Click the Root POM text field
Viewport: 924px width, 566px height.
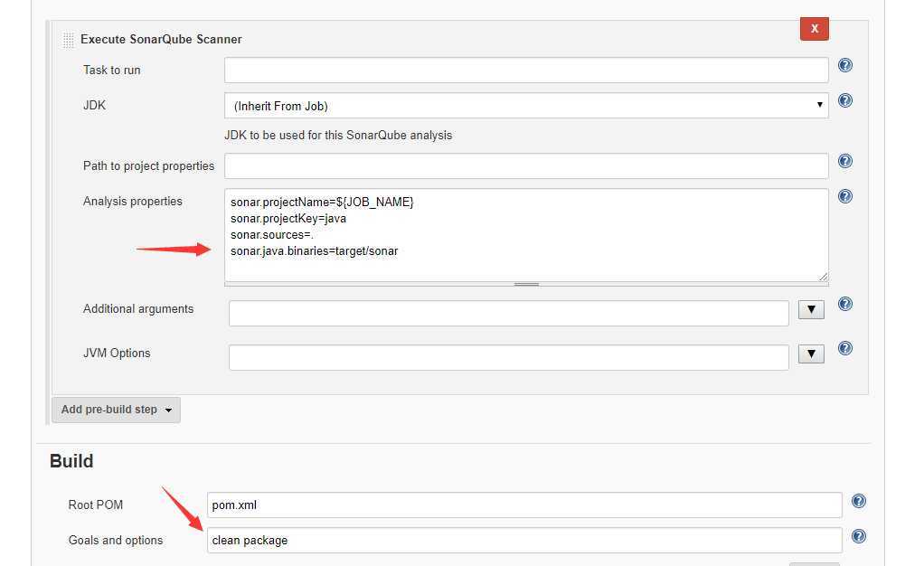(x=524, y=505)
